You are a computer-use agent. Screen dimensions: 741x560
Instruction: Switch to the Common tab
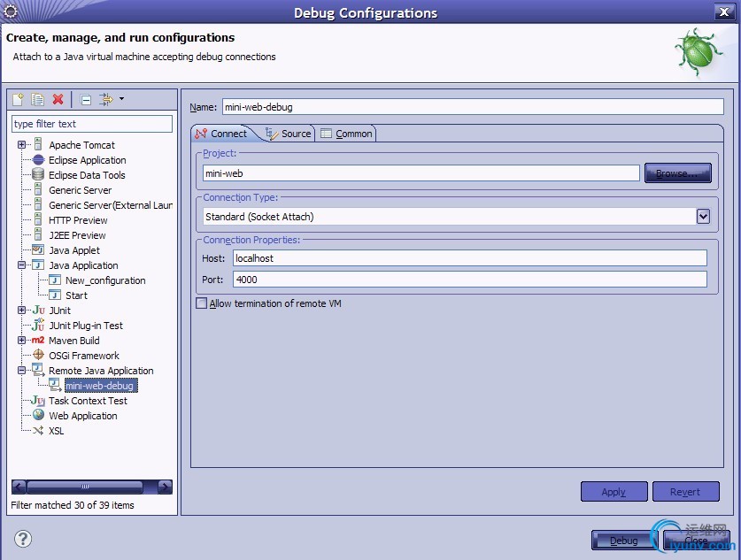click(346, 134)
